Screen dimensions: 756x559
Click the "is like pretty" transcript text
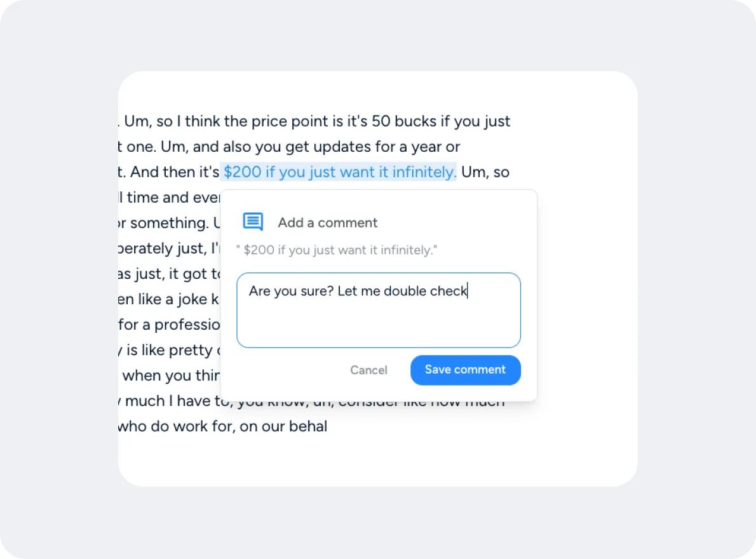pos(169,350)
